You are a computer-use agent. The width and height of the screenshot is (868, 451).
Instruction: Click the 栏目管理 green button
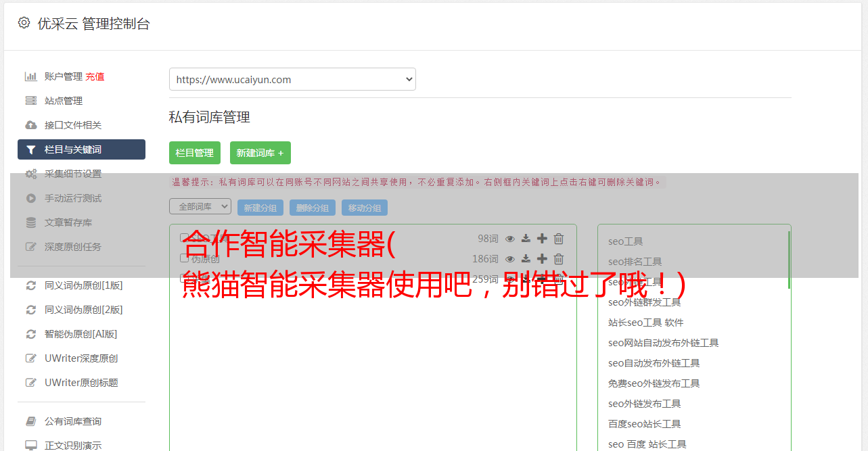point(195,153)
